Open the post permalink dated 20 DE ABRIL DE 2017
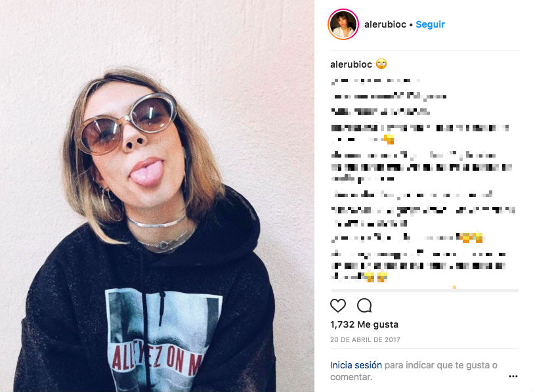533x392 pixels. (x=365, y=339)
